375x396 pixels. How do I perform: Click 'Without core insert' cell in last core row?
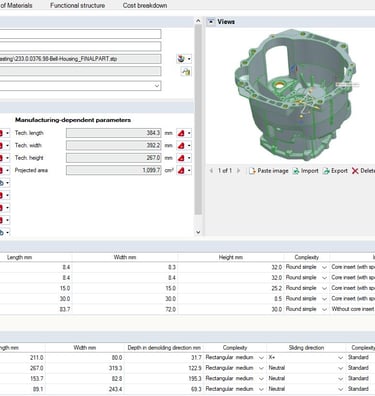coord(353,309)
